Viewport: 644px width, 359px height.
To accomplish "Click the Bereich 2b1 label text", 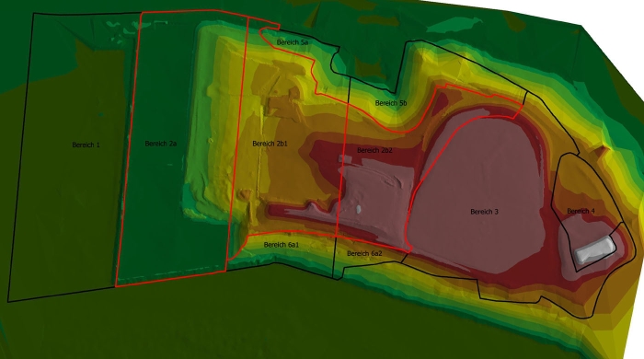I will [x=270, y=144].
